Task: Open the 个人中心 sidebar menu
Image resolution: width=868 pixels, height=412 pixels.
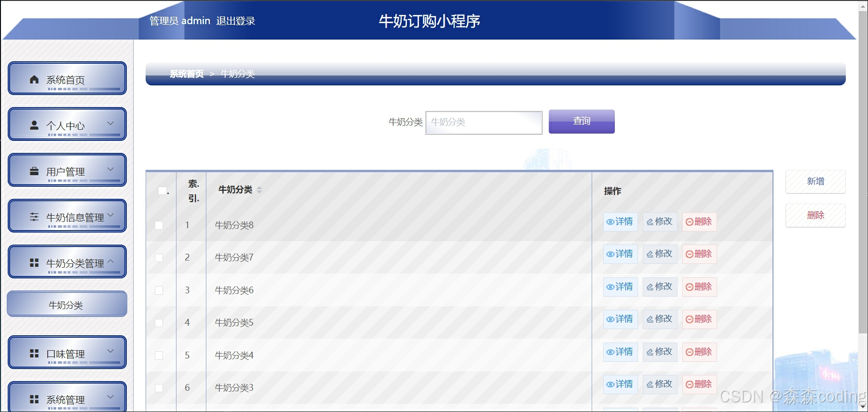Action: point(67,124)
